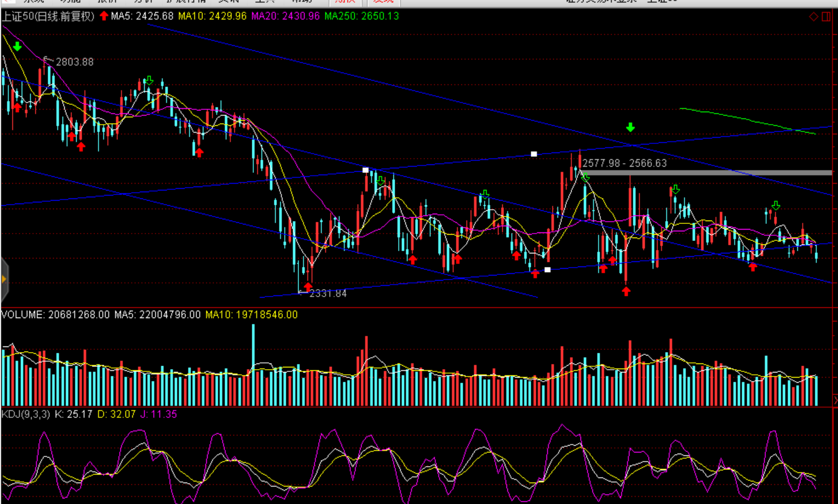The image size is (838, 504).
Task: Select the white anchor point on lower trendline
Action: pos(547,270)
